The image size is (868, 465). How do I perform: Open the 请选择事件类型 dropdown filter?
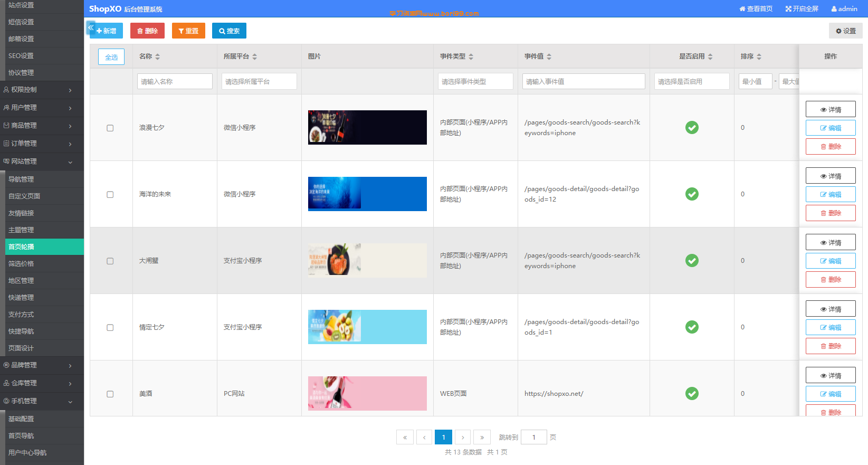coord(475,81)
